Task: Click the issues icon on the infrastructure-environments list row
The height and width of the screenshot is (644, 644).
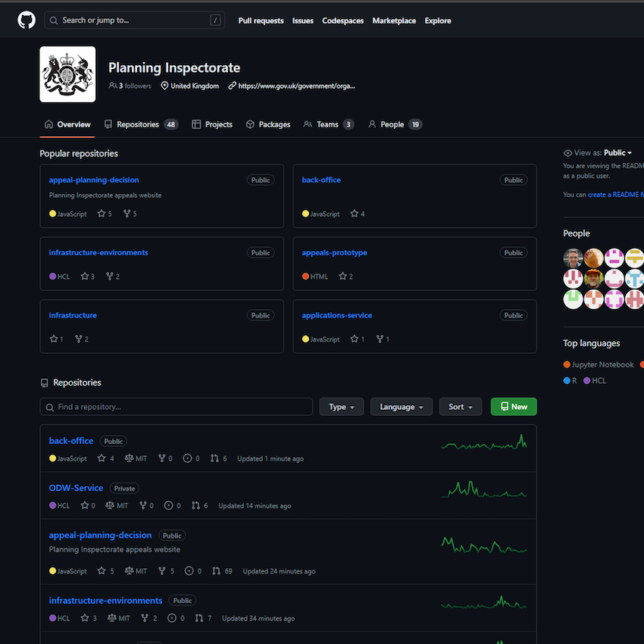Action: 172,617
